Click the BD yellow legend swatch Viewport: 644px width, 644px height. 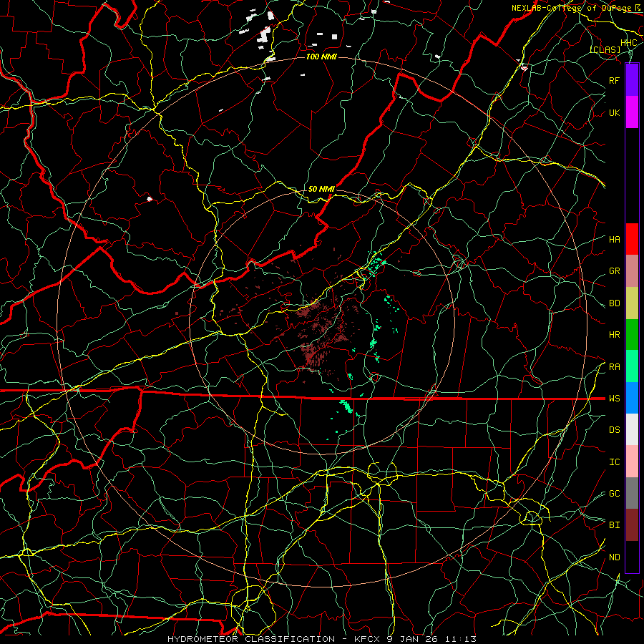632,303
